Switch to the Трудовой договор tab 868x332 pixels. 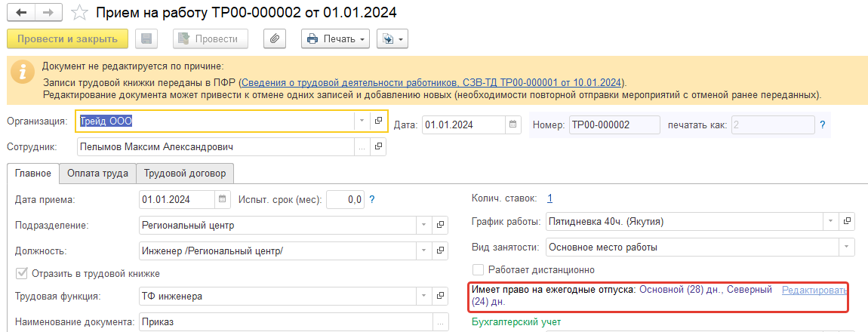click(x=185, y=174)
